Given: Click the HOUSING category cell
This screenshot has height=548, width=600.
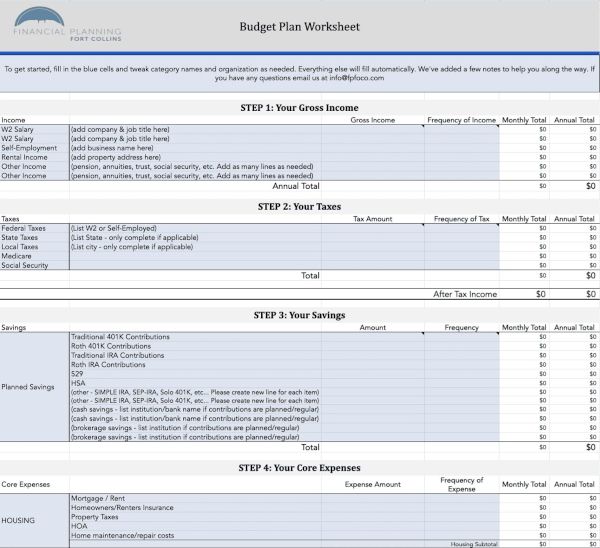Looking at the screenshot, I should [34, 520].
